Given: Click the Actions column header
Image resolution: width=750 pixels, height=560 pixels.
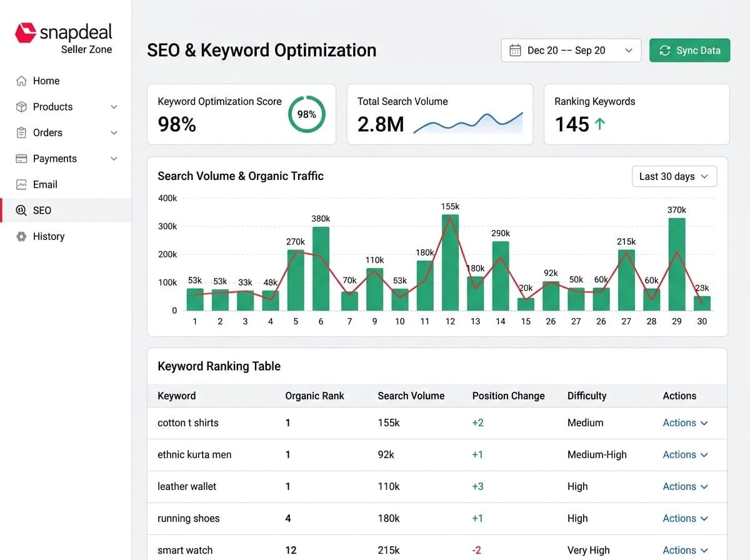Looking at the screenshot, I should coord(679,396).
